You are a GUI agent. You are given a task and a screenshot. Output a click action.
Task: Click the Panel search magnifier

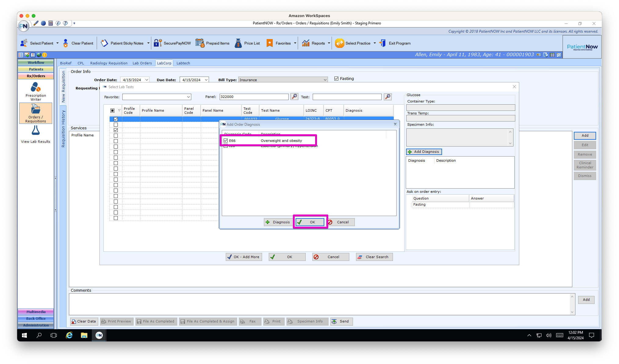[294, 97]
